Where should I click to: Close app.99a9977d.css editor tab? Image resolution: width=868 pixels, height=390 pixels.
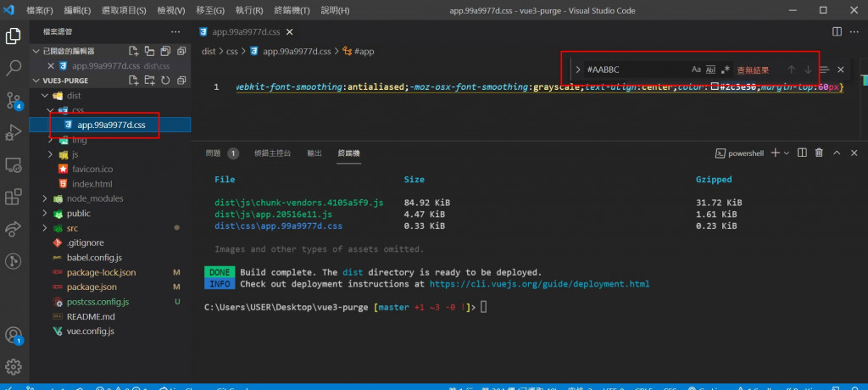coord(288,32)
